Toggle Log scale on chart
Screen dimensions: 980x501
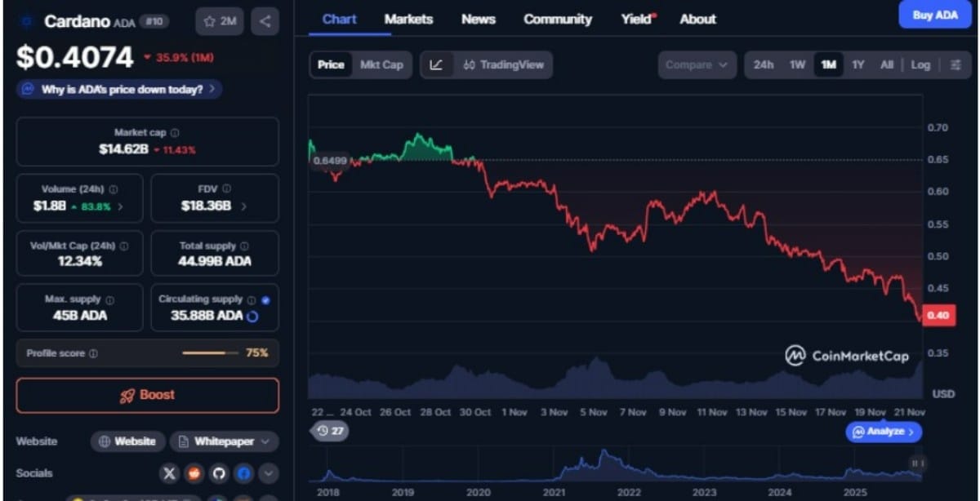point(920,64)
